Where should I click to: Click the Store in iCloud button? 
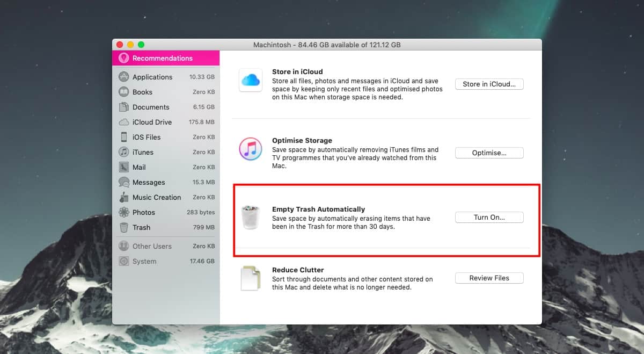click(x=489, y=84)
